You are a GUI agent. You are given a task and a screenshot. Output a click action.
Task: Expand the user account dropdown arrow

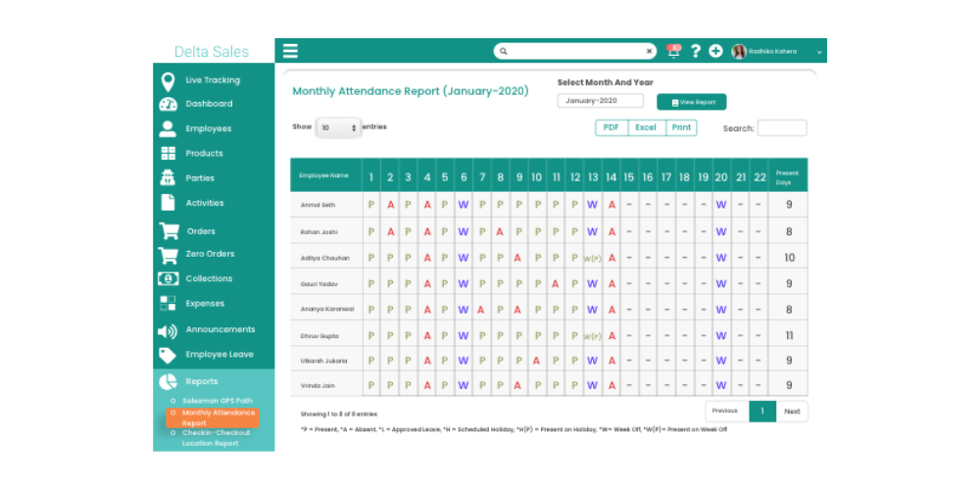click(x=819, y=53)
